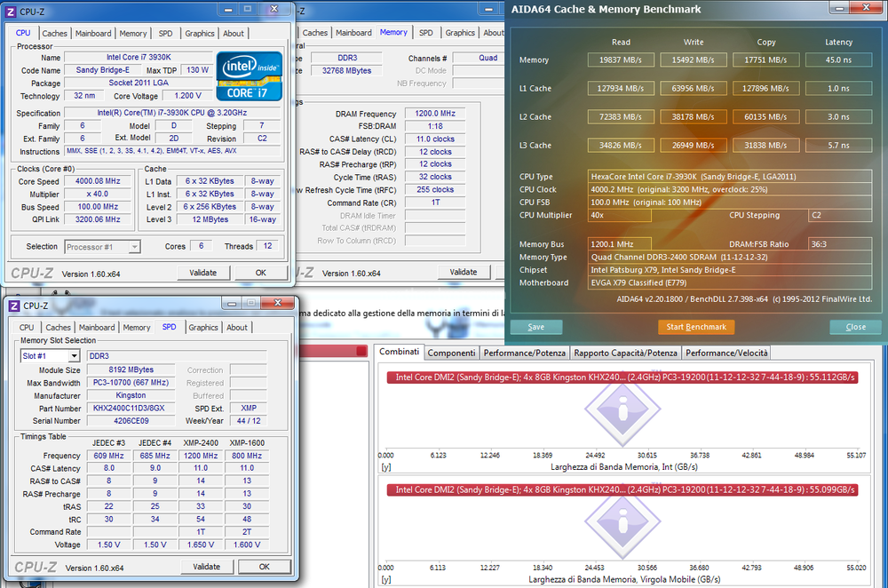Viewport: 888px width, 588px height.
Task: Click AIDA64 Memory Read result "19837 MB/s"
Action: click(x=621, y=60)
